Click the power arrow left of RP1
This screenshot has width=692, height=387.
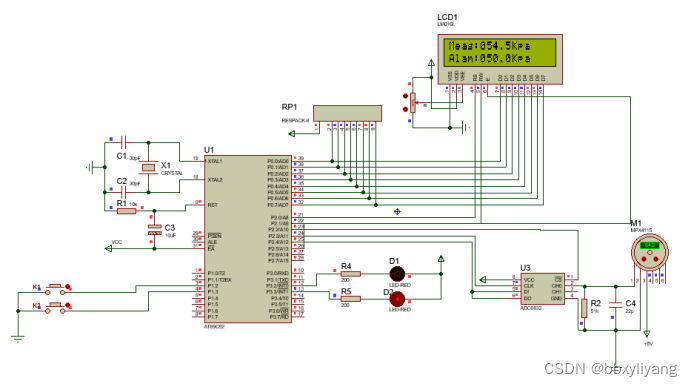[291, 134]
